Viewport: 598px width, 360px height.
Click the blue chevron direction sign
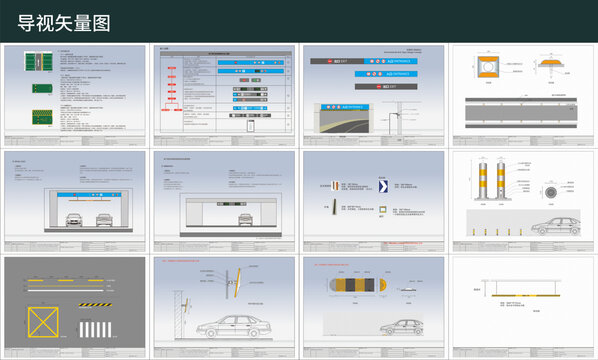383,186
